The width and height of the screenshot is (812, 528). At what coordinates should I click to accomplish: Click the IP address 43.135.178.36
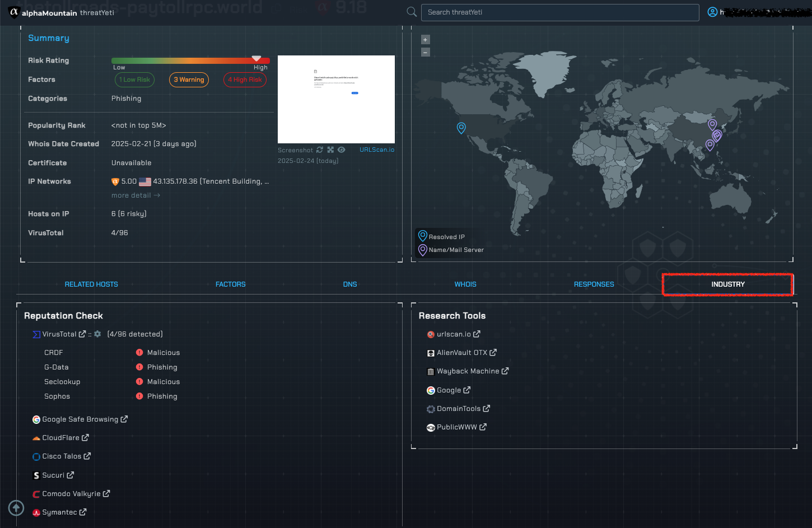(175, 181)
